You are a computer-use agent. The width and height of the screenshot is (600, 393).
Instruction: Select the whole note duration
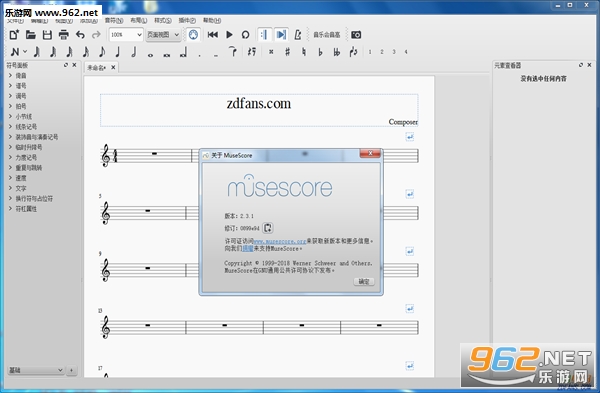pyautogui.click(x=150, y=55)
